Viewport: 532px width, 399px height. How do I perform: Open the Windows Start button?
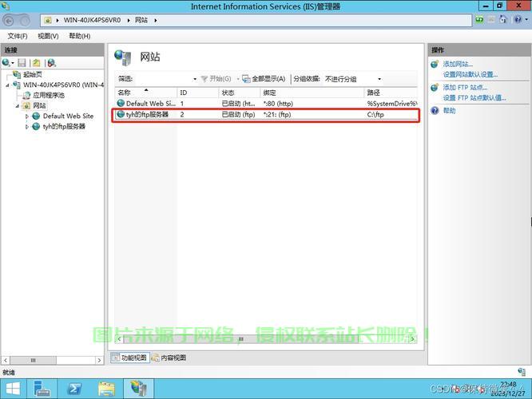tap(13, 389)
